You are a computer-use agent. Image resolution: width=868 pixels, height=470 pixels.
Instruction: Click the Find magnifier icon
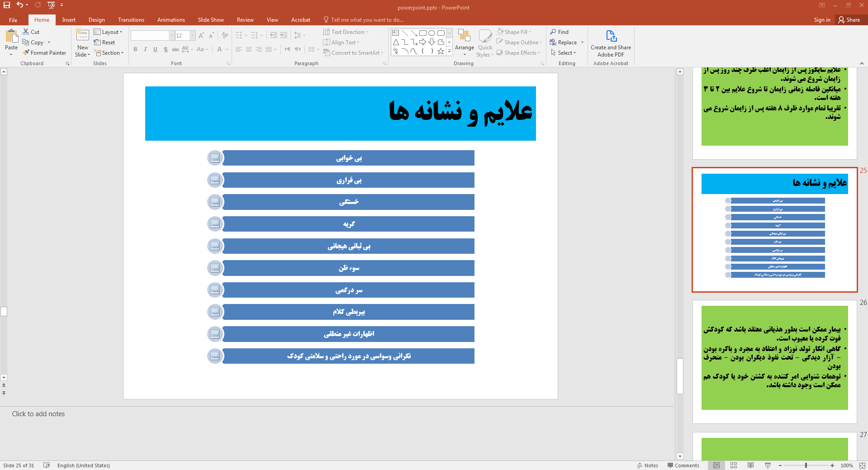click(x=553, y=32)
